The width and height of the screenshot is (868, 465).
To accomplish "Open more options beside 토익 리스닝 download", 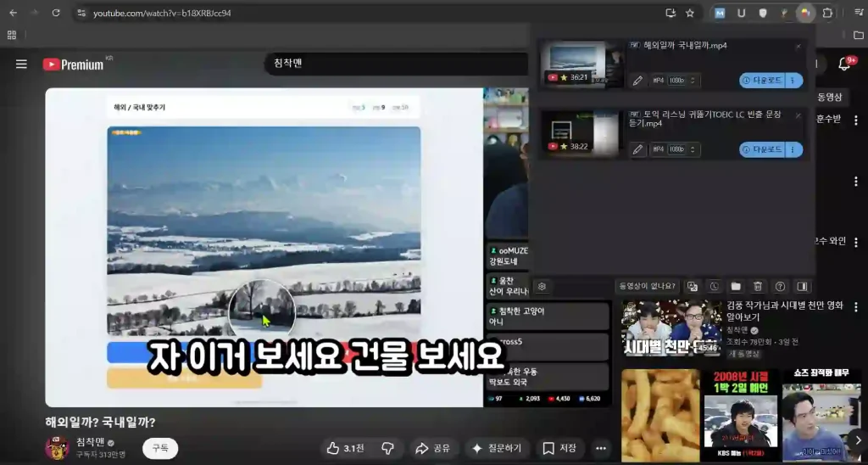I will pos(793,149).
